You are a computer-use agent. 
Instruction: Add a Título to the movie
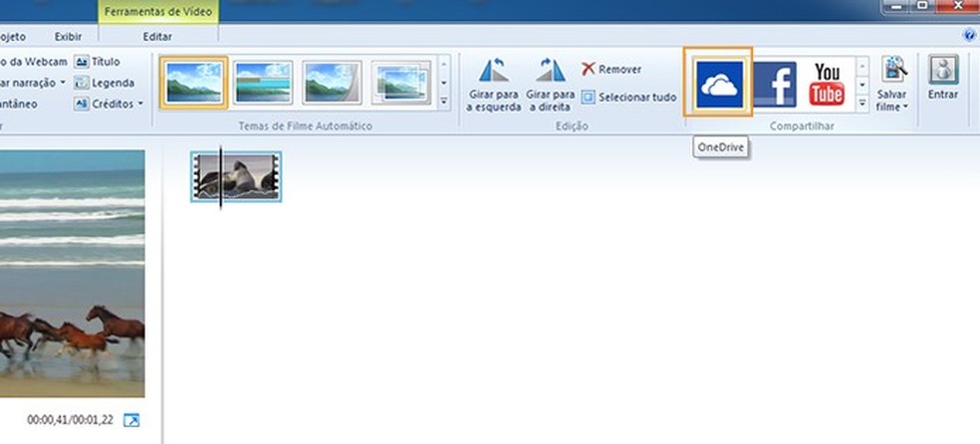click(x=97, y=62)
